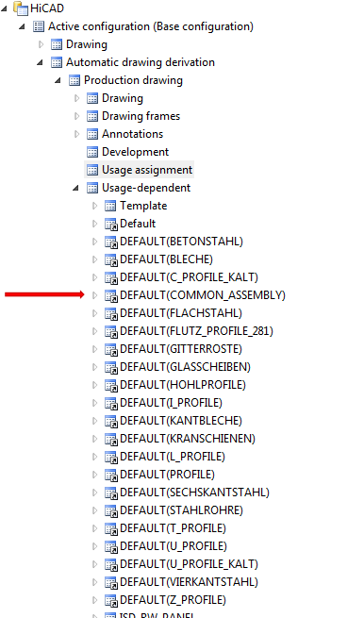Select the Production drawing label

[x=133, y=80]
